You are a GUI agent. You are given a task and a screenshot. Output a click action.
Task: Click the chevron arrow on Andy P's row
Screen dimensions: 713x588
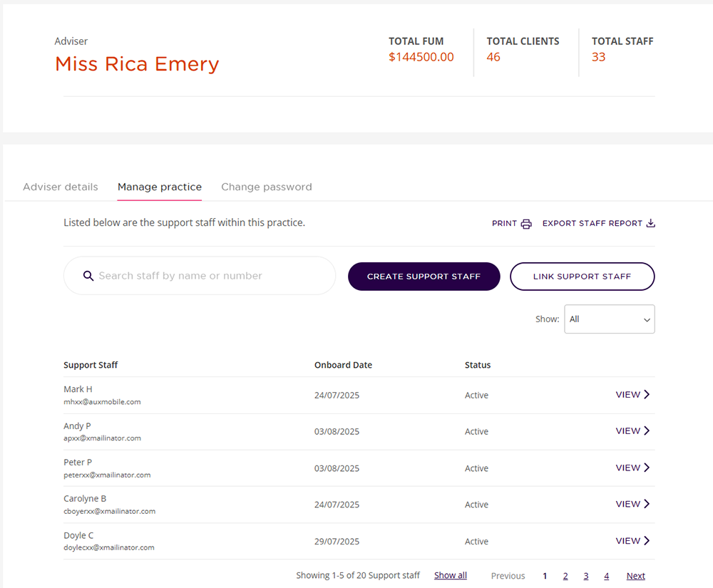click(x=647, y=431)
